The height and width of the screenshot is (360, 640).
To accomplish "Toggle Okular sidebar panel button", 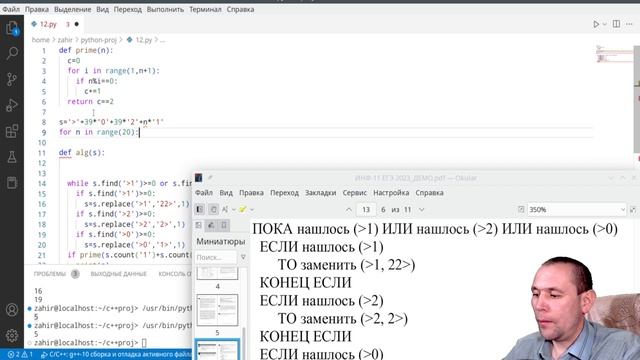I will 200,209.
